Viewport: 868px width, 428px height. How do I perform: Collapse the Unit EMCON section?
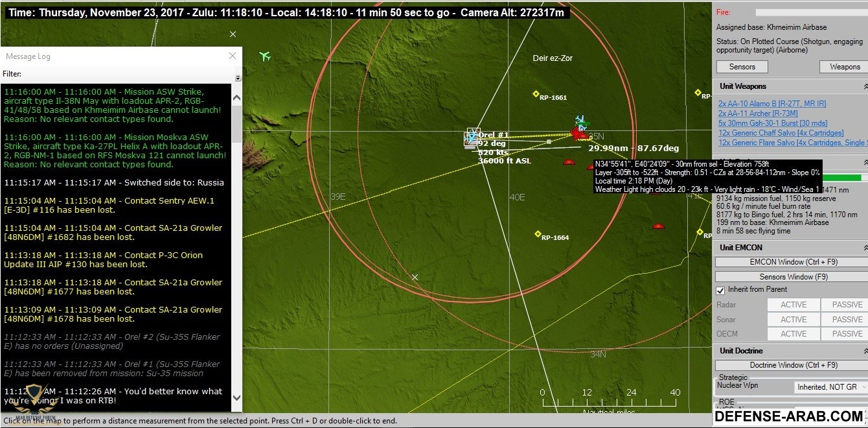pos(865,248)
